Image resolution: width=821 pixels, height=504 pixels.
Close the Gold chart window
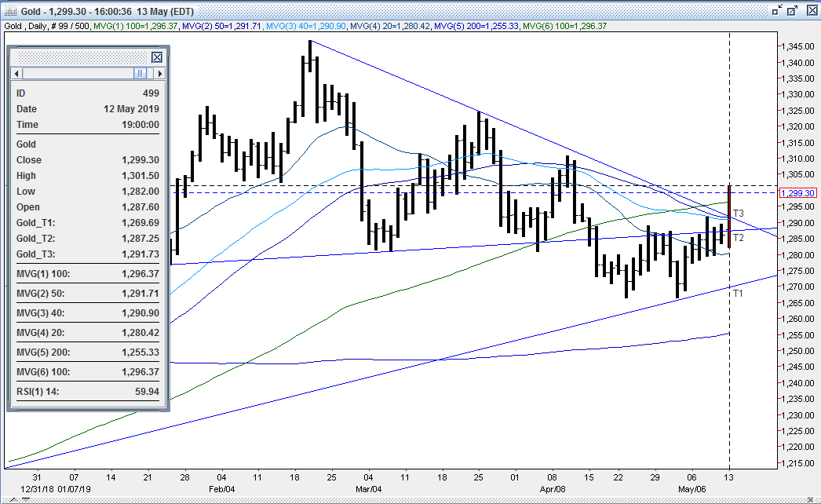coord(812,10)
